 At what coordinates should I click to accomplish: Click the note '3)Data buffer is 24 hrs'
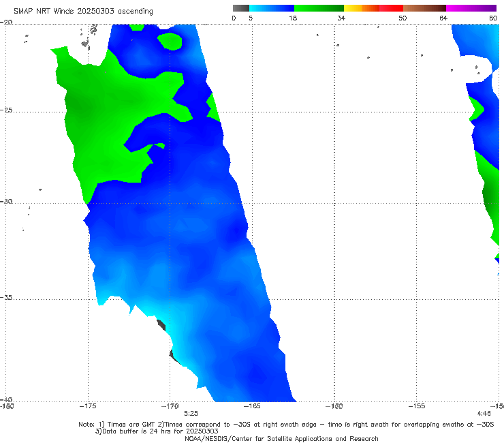tap(157, 431)
